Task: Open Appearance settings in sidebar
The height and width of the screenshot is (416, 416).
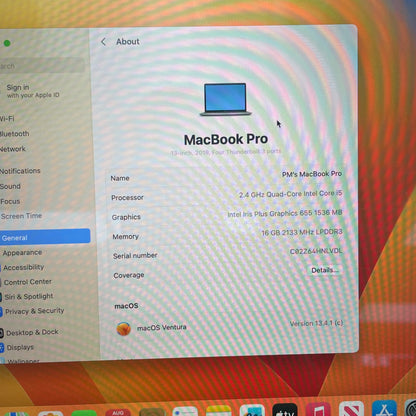Action: point(22,253)
